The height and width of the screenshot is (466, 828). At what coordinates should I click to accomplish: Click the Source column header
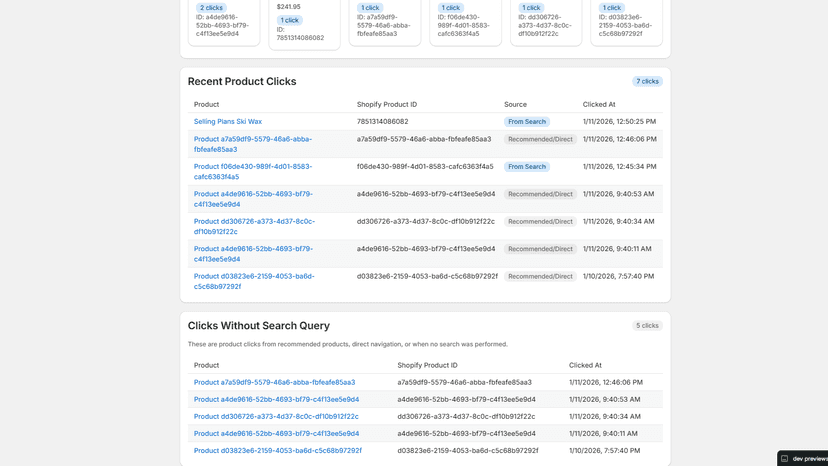(515, 105)
